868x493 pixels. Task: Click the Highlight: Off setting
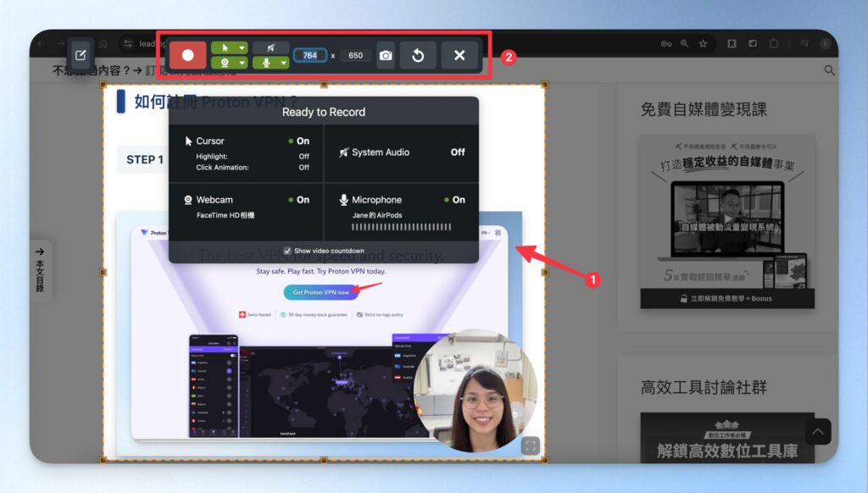click(x=253, y=157)
